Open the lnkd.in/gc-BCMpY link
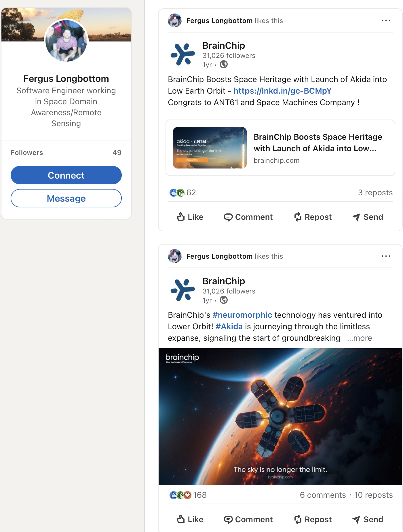 pos(282,91)
